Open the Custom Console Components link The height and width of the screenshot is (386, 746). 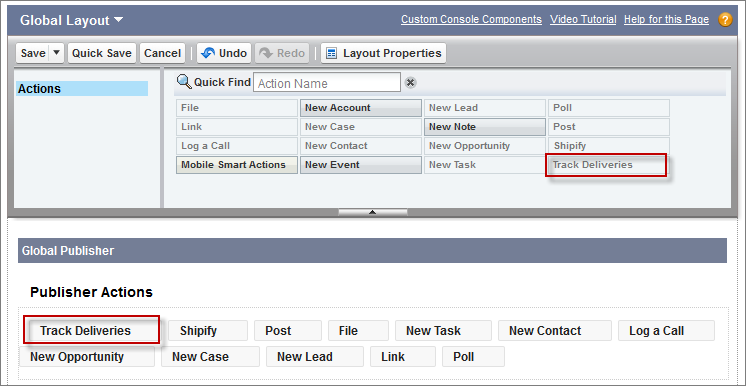tap(471, 20)
